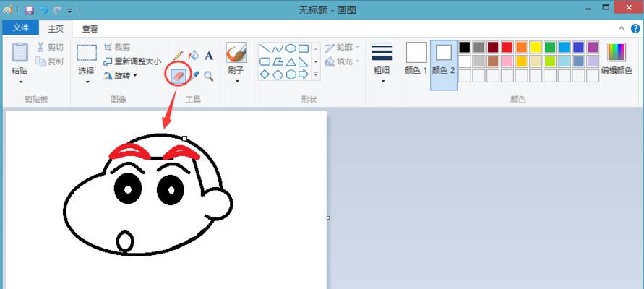Pick the yellow color swatch
The height and width of the screenshot is (289, 644).
tap(536, 47)
